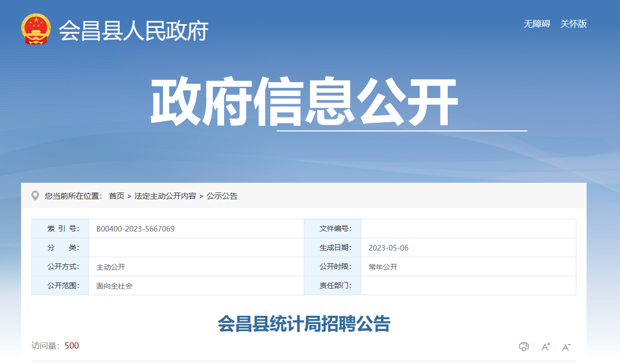The image size is (620, 364).
Task: Open 法定主动公开内容 breadcrumb link
Action: click(166, 196)
